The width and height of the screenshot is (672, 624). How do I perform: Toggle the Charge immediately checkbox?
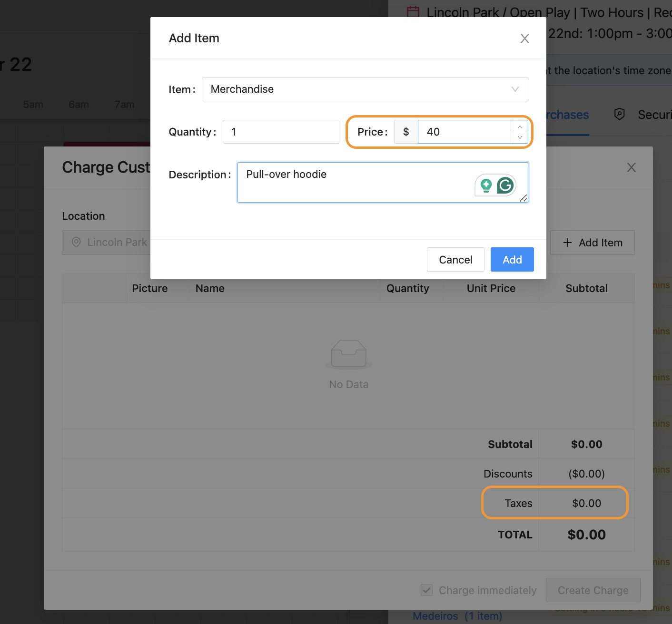(427, 590)
